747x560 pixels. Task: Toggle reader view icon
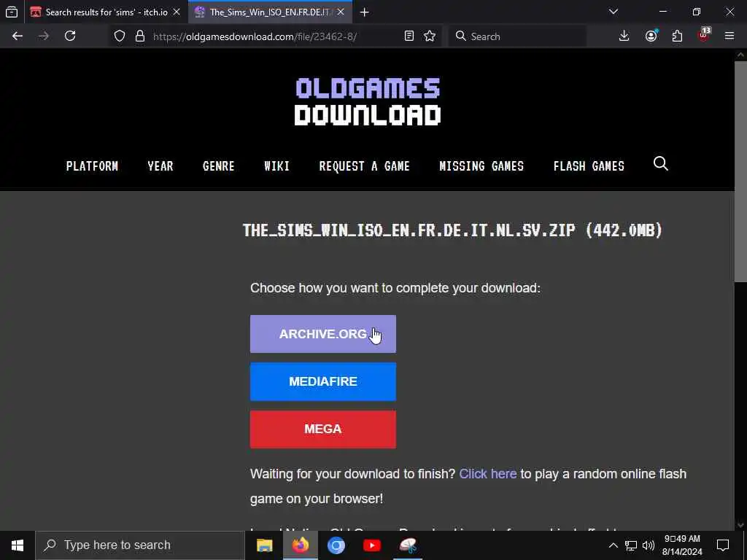pyautogui.click(x=409, y=36)
